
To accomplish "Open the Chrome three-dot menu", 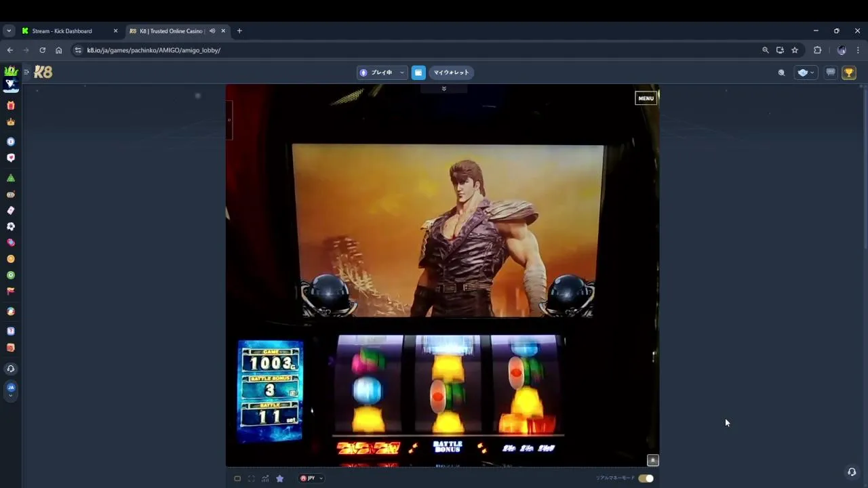I will 858,50.
